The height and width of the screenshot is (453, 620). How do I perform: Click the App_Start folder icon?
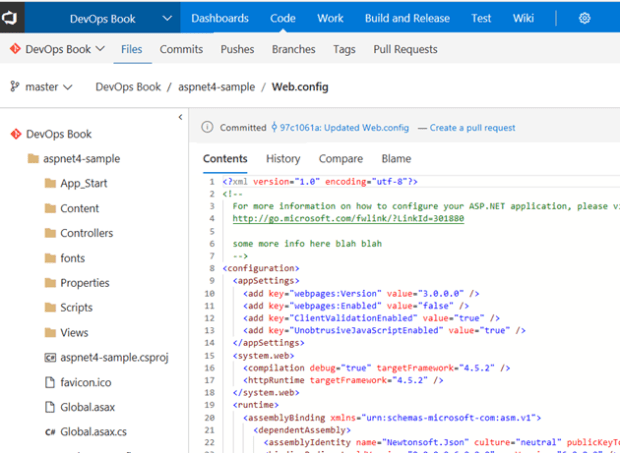point(49,184)
